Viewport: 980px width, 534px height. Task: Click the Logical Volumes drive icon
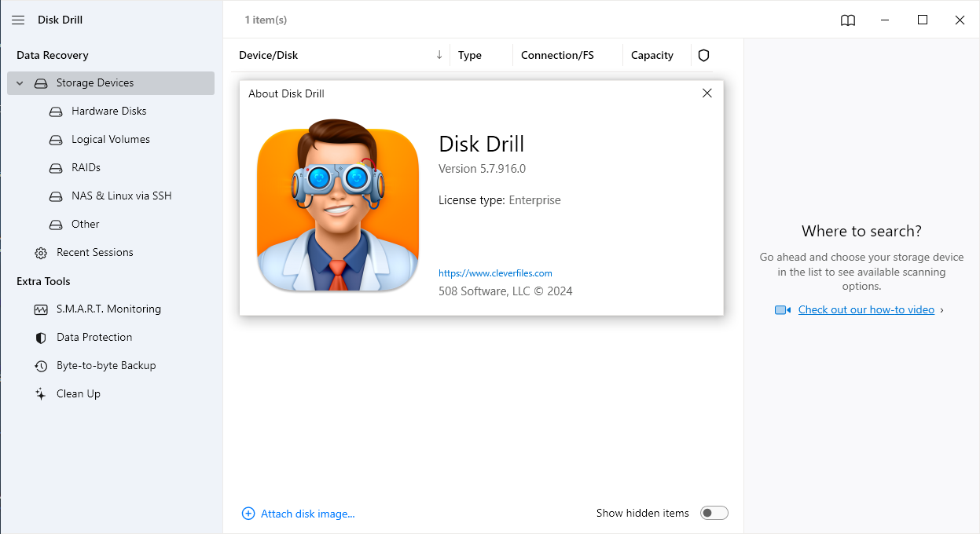click(56, 140)
